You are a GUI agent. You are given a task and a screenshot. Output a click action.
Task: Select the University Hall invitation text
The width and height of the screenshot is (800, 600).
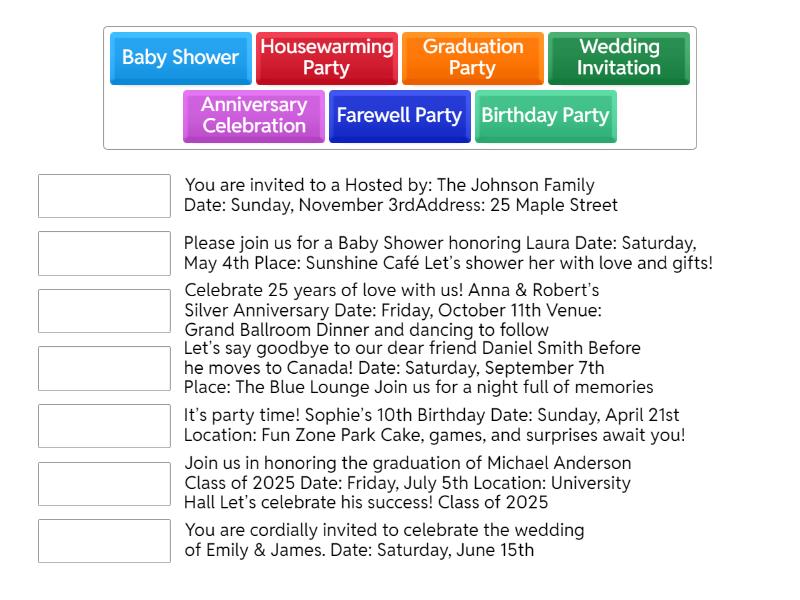click(407, 483)
